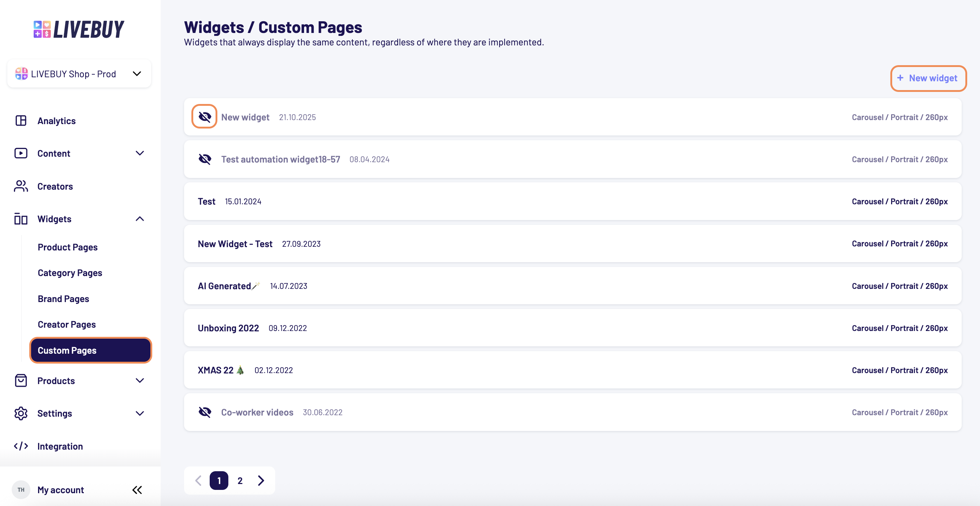Click the Widgets layout icon
The height and width of the screenshot is (506, 980).
[x=21, y=219]
